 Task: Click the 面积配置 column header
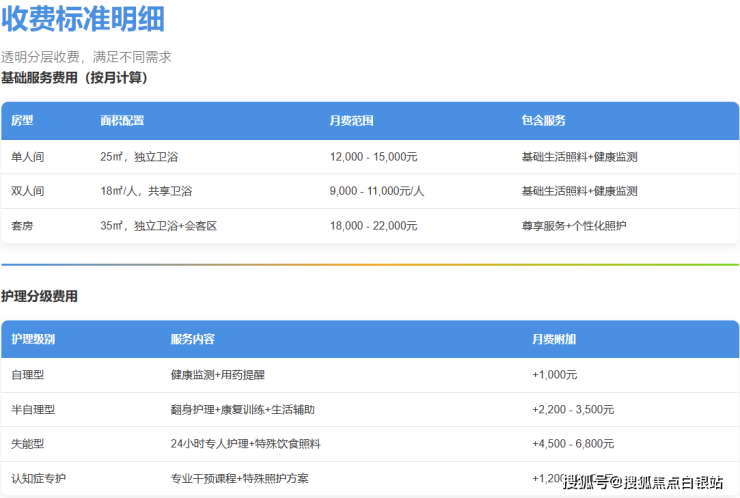[122, 121]
